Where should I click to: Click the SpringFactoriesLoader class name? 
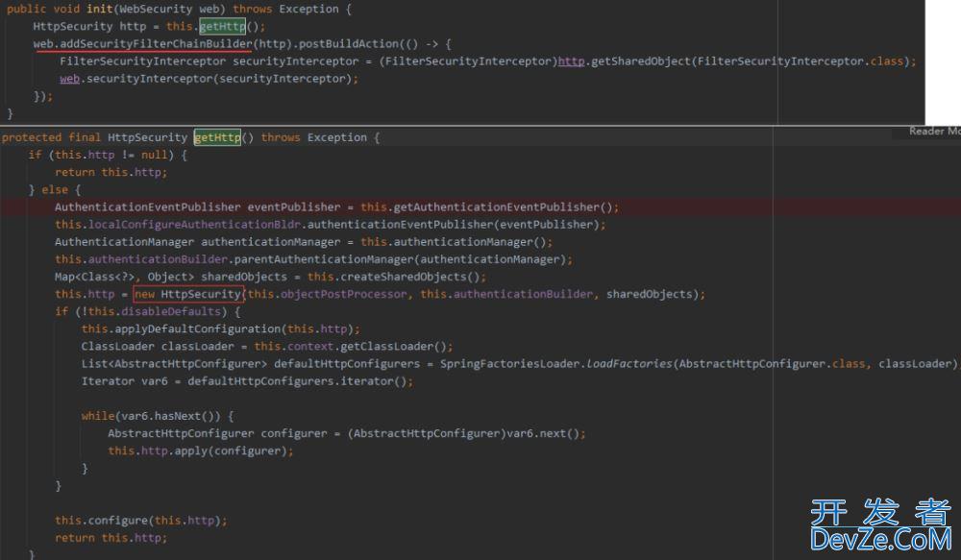point(509,364)
